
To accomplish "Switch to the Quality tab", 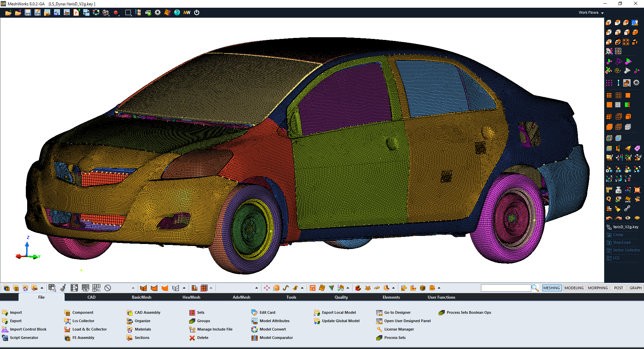I will click(341, 297).
